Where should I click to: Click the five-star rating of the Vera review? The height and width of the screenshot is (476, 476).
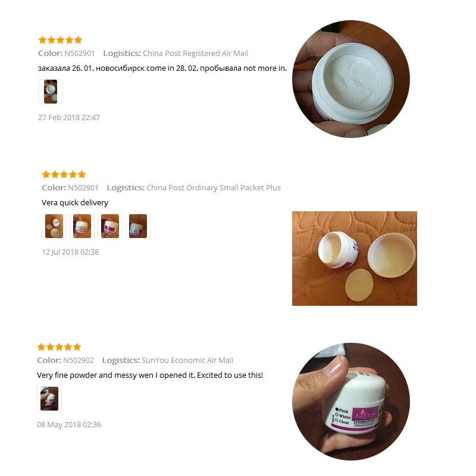pos(64,174)
